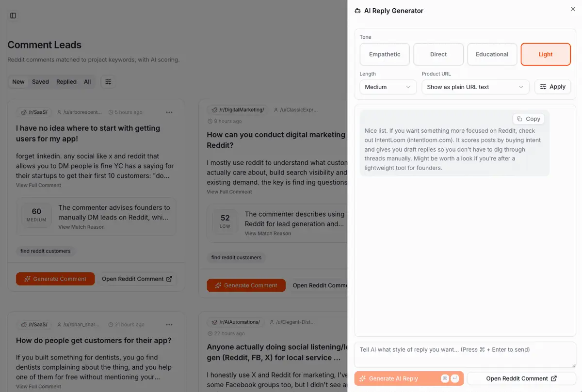
Task: Expand View Full Comment on first card
Action: pyautogui.click(x=39, y=185)
